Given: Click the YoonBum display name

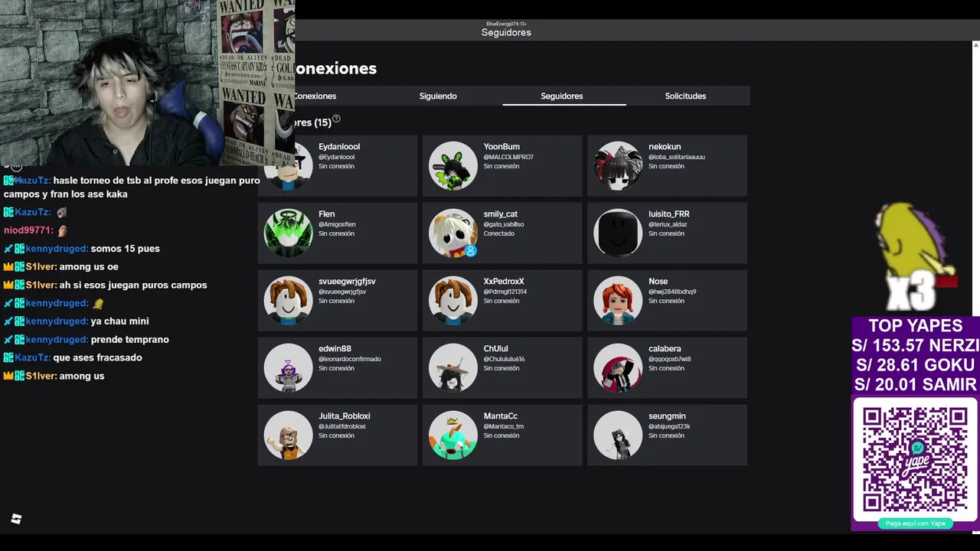Looking at the screenshot, I should tap(501, 147).
